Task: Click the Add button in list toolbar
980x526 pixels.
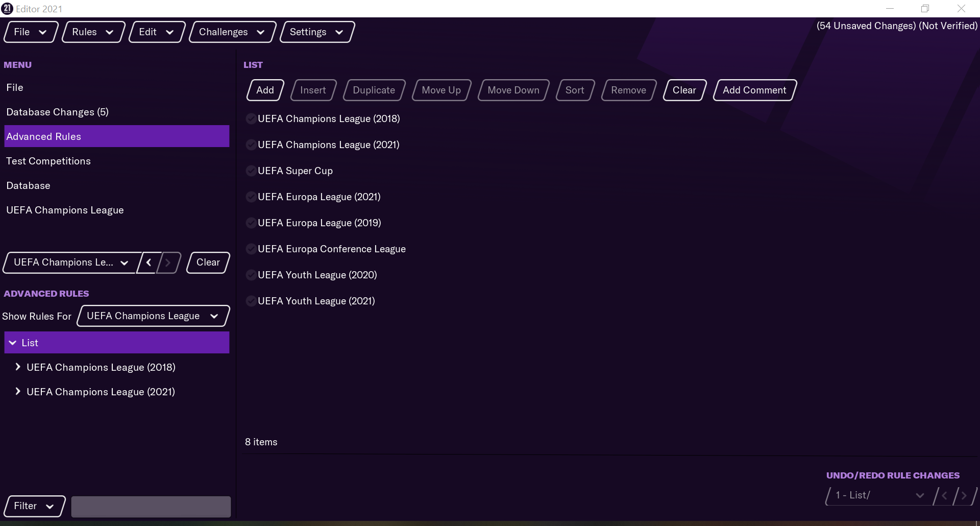Action: [x=265, y=90]
